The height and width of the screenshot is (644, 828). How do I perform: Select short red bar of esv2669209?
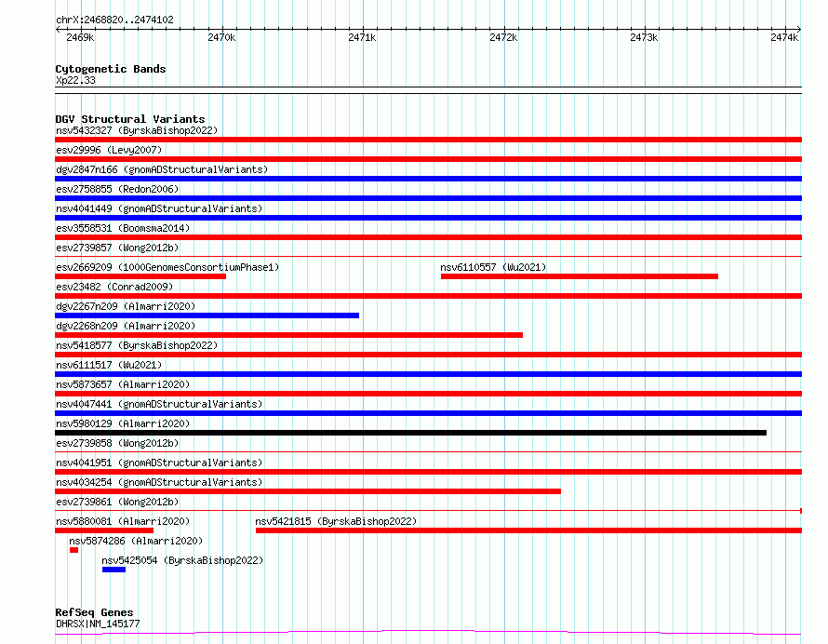pos(140,276)
